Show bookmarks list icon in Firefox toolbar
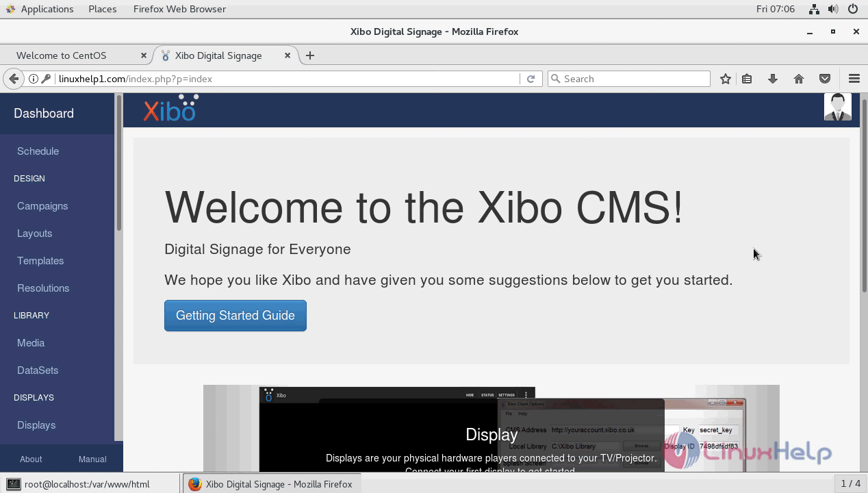The image size is (868, 493). (x=747, y=79)
